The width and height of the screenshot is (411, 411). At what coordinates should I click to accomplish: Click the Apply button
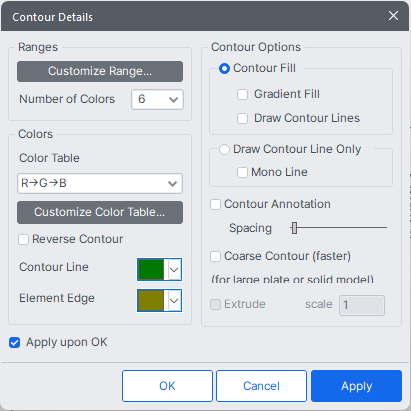coord(356,386)
